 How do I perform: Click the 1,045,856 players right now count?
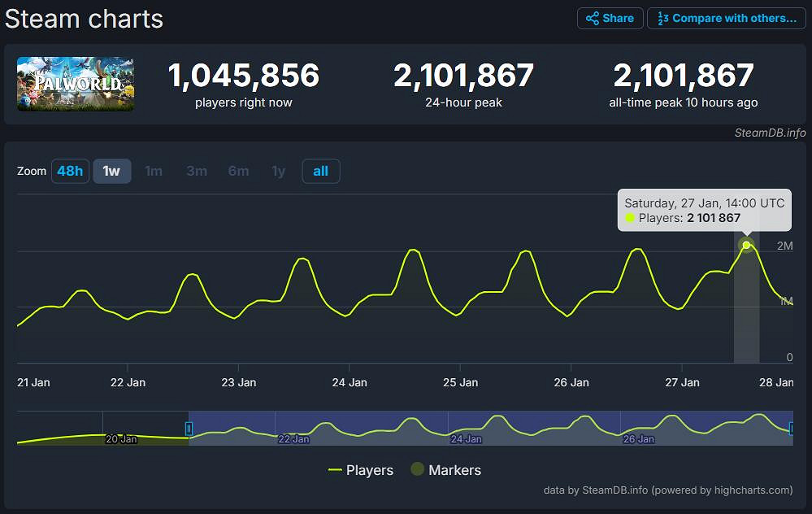243,76
